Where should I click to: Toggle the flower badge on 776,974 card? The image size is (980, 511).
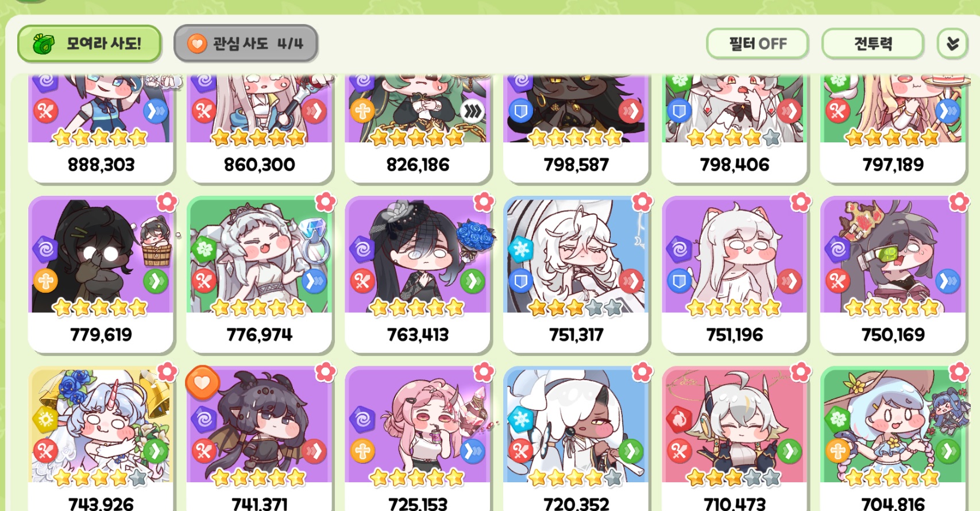click(x=325, y=202)
